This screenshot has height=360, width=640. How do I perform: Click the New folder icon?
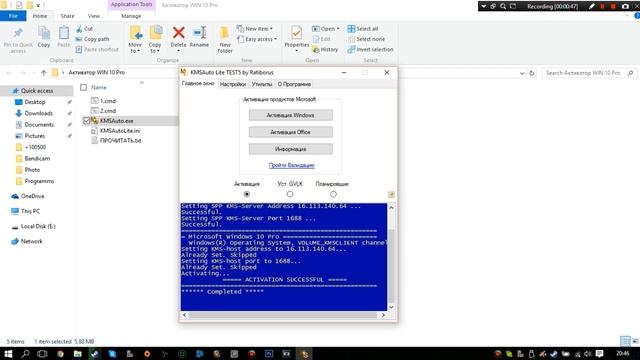pyautogui.click(x=224, y=33)
